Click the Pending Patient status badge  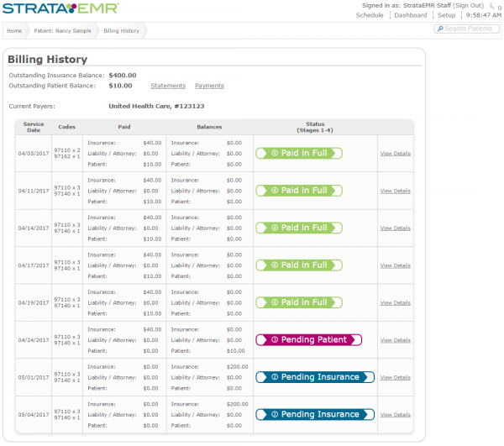308,340
